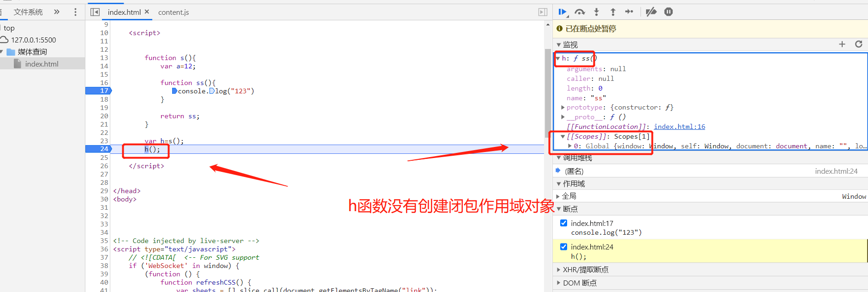Toggle breakpoint checkbox for index.html:24
This screenshot has height=292, width=868.
(563, 246)
